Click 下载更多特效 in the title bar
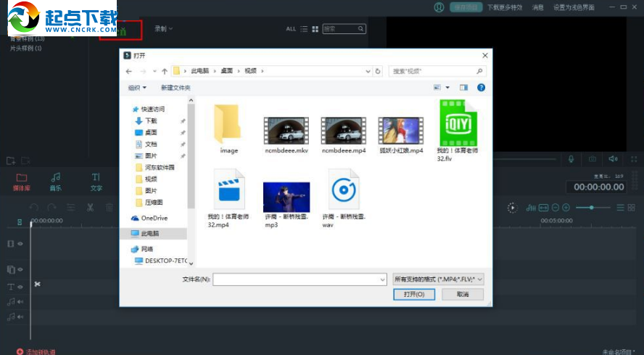644x355 pixels. (505, 7)
